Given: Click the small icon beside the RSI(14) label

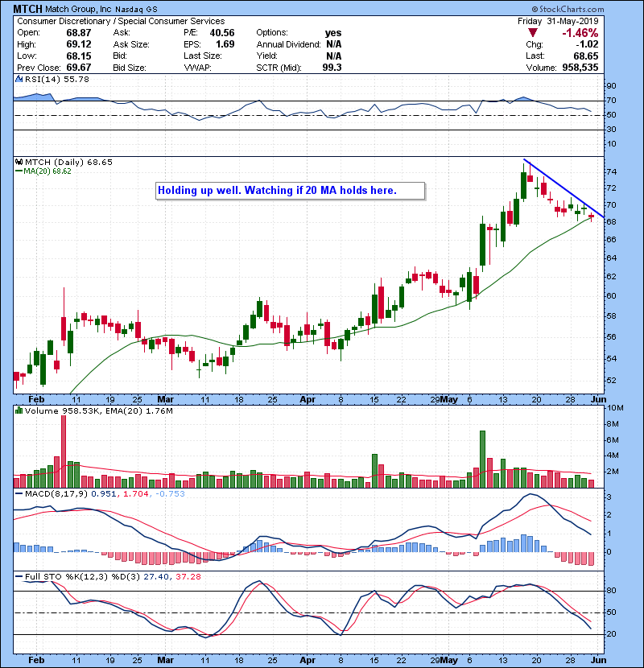Looking at the screenshot, I should [x=19, y=79].
